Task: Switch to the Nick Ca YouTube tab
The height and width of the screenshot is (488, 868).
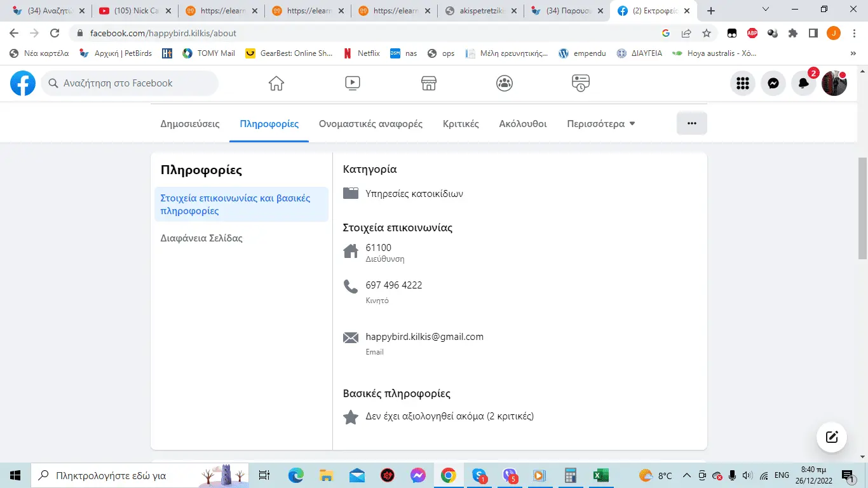Action: pos(134,11)
